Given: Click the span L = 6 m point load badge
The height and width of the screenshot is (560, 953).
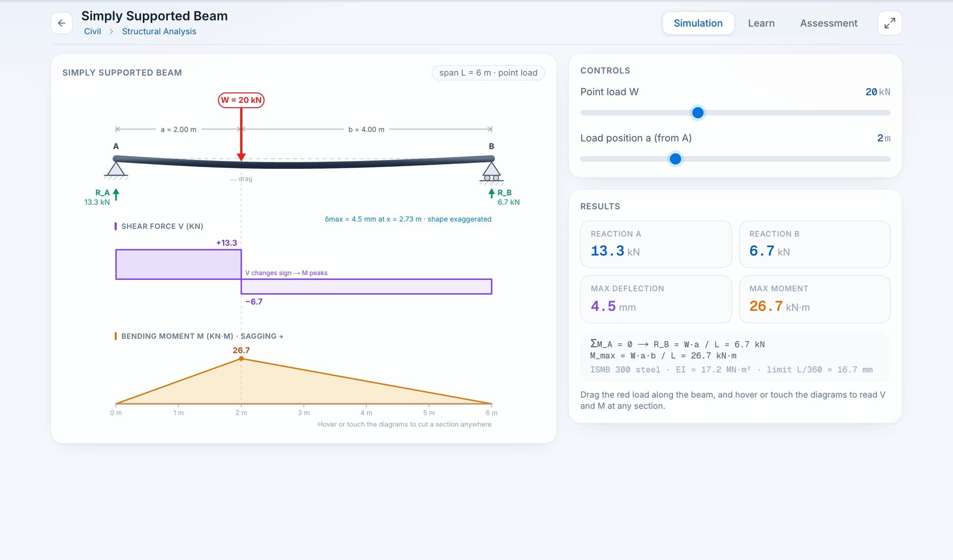Looking at the screenshot, I should point(488,73).
